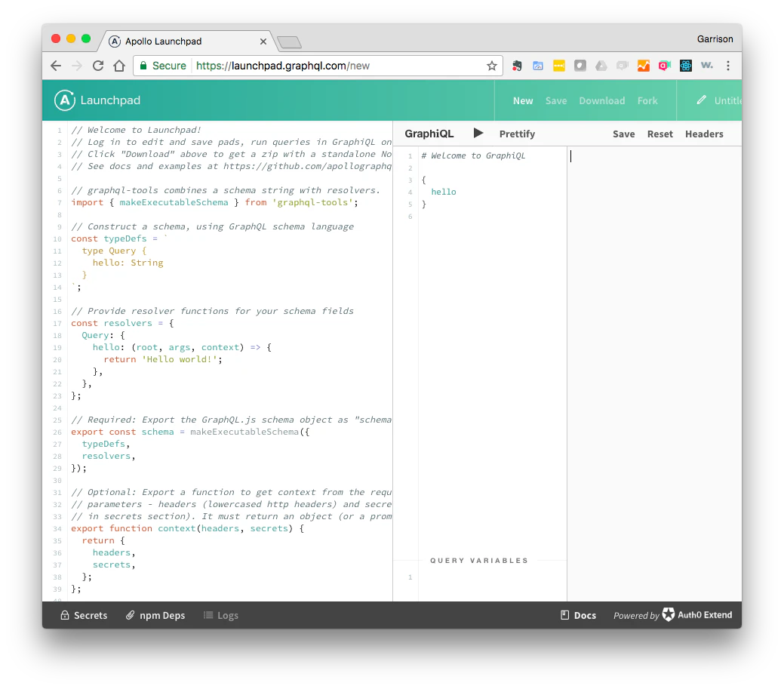The image size is (784, 689).
Task: Click the gray square extension icon
Action: 580,66
